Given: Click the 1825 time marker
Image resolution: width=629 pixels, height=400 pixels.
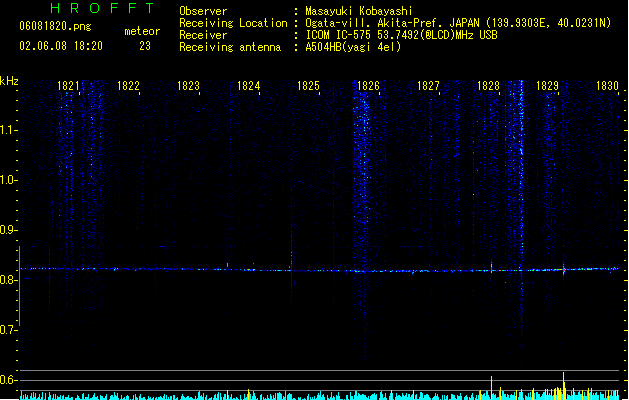Looking at the screenshot, I should coord(308,86).
